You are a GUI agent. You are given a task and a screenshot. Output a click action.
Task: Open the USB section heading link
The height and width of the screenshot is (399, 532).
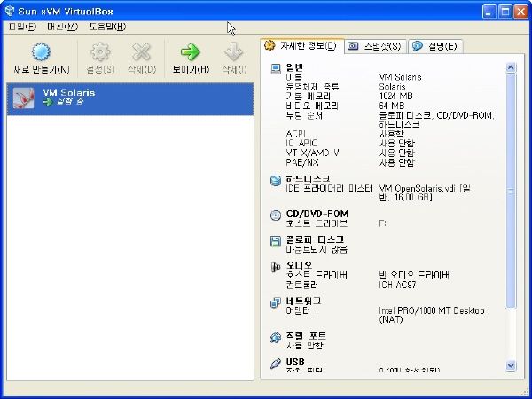[x=295, y=362]
